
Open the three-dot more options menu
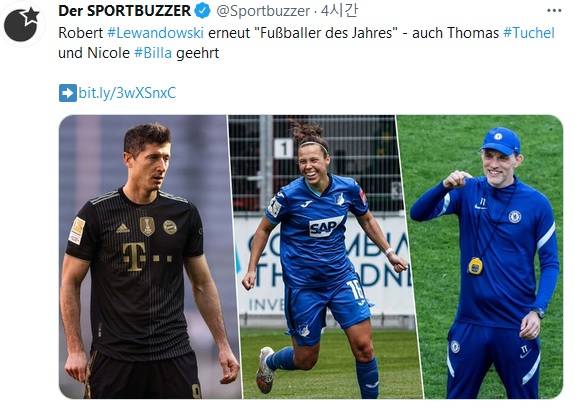coord(554,11)
